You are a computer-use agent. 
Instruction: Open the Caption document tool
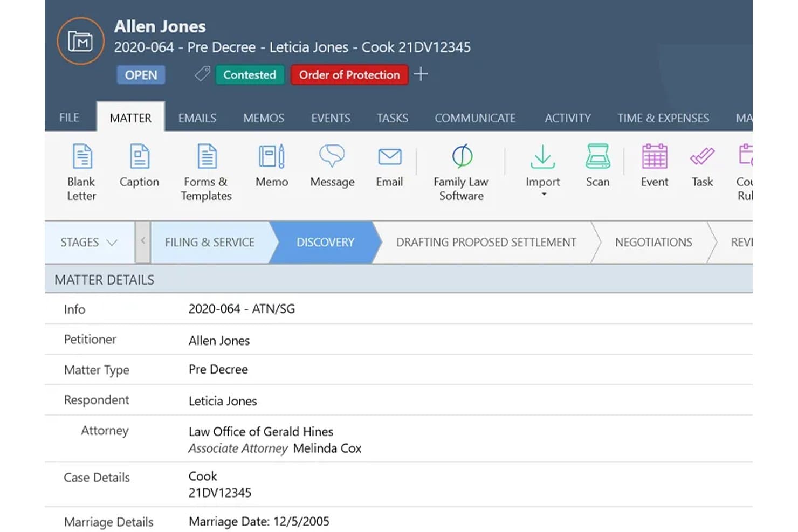click(x=139, y=165)
